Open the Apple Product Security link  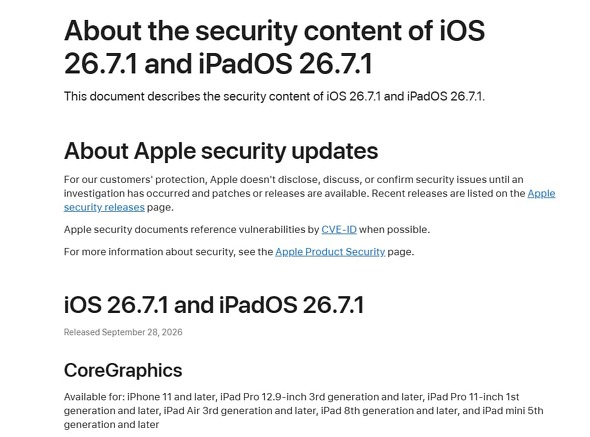click(330, 252)
